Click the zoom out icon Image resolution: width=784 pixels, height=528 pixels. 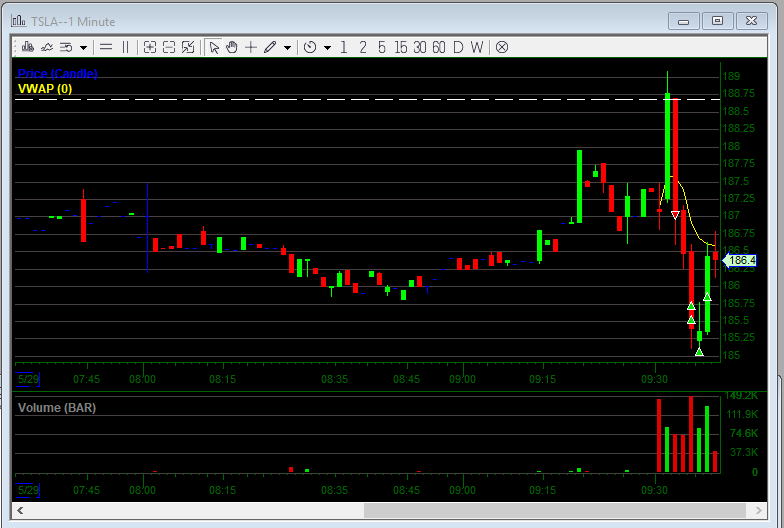[169, 47]
